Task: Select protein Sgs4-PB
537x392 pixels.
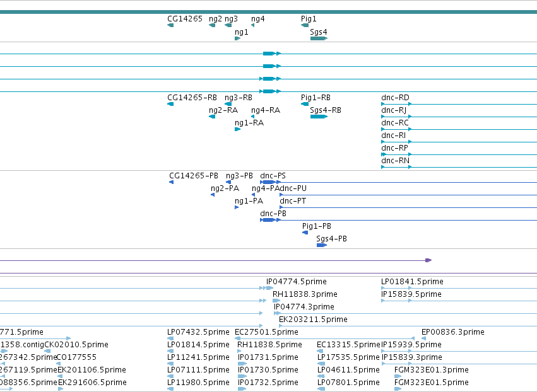Action: 331,239
